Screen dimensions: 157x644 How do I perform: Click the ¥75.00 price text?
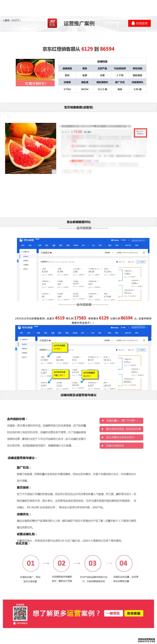77,132
